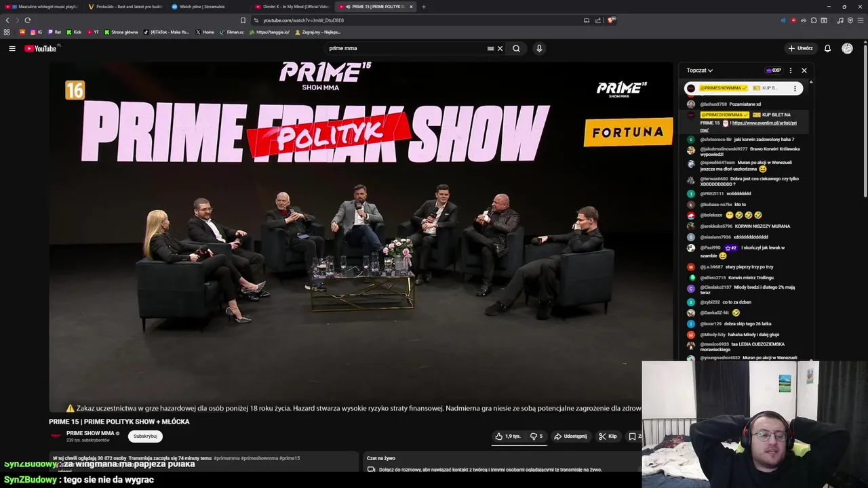Click the #primemma hashtag in description
868x488 pixels.
[x=226, y=458]
